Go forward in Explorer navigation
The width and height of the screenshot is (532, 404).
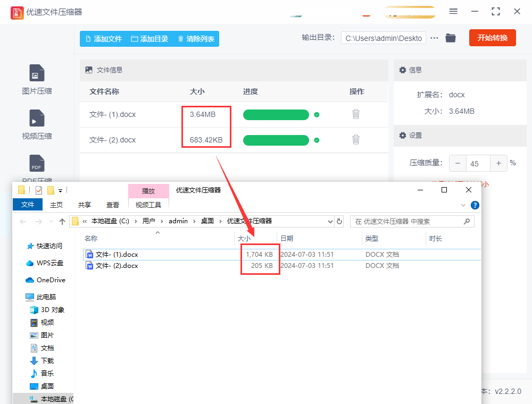click(x=39, y=222)
